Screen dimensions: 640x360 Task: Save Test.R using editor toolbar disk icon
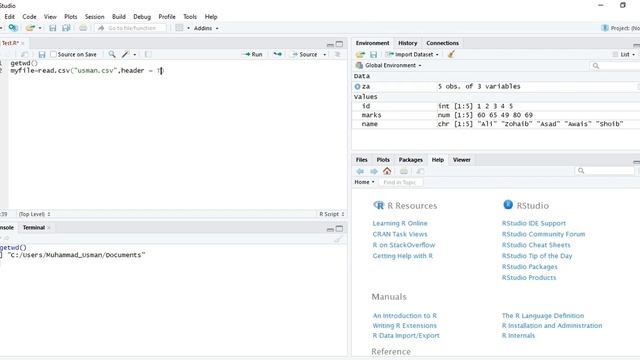pos(42,54)
